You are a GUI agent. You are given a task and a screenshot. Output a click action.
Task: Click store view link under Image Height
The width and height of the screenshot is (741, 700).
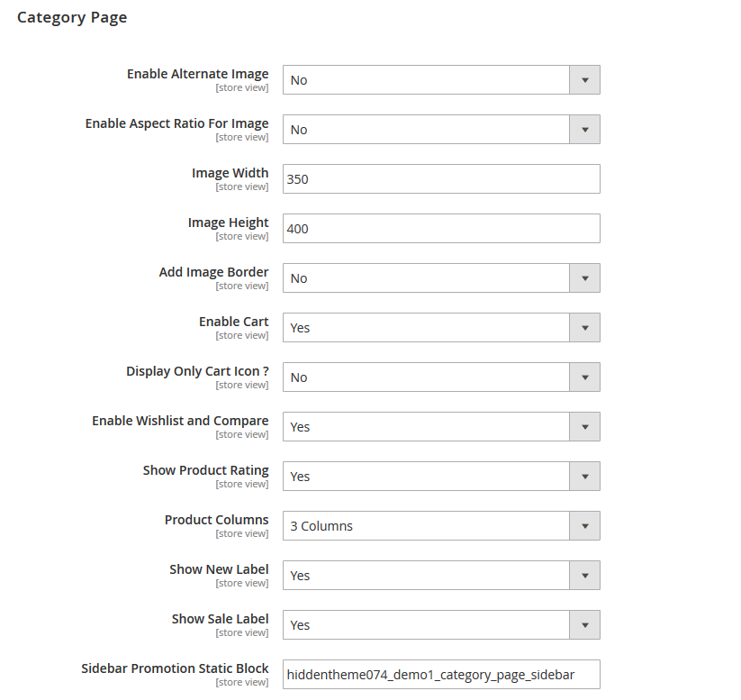tap(241, 236)
